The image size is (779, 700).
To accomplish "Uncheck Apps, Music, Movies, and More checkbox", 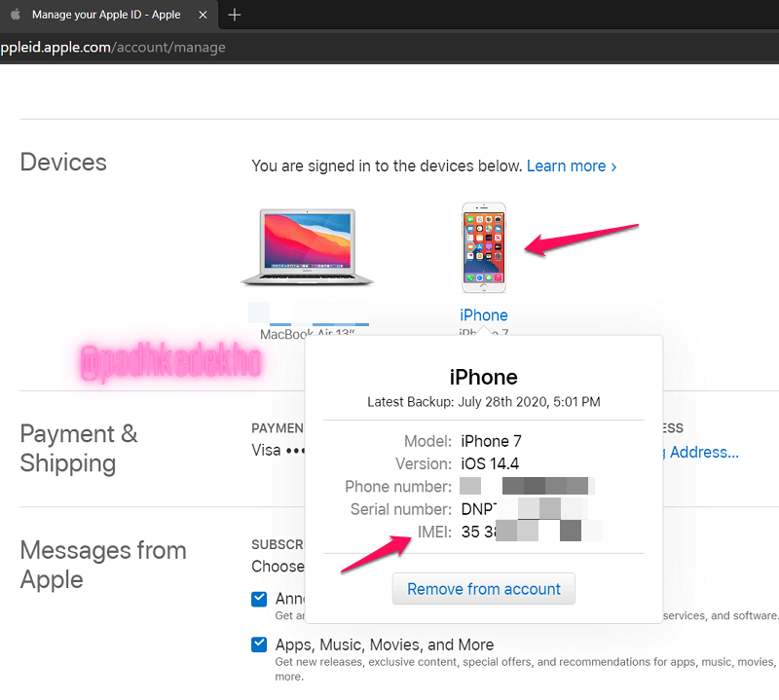I will pyautogui.click(x=259, y=645).
